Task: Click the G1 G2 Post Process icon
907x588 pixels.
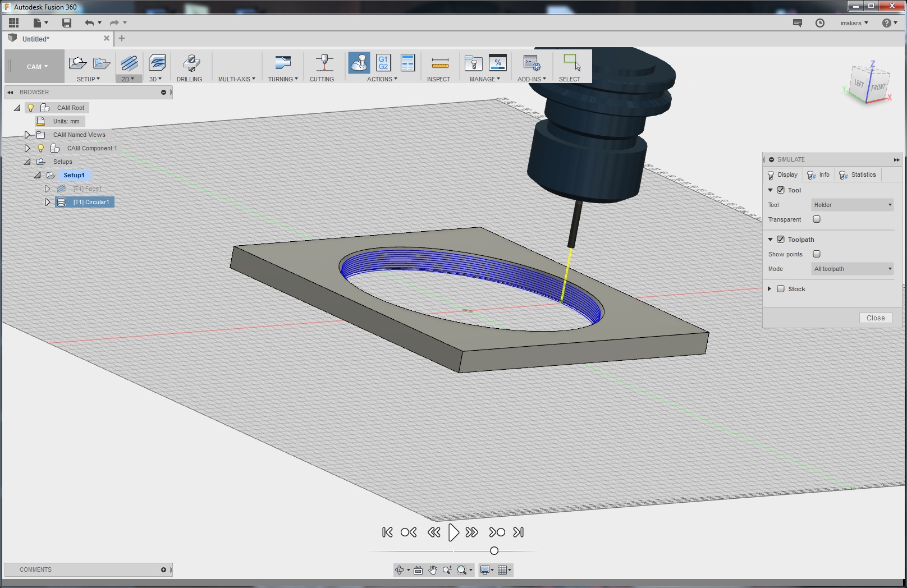Action: 383,63
